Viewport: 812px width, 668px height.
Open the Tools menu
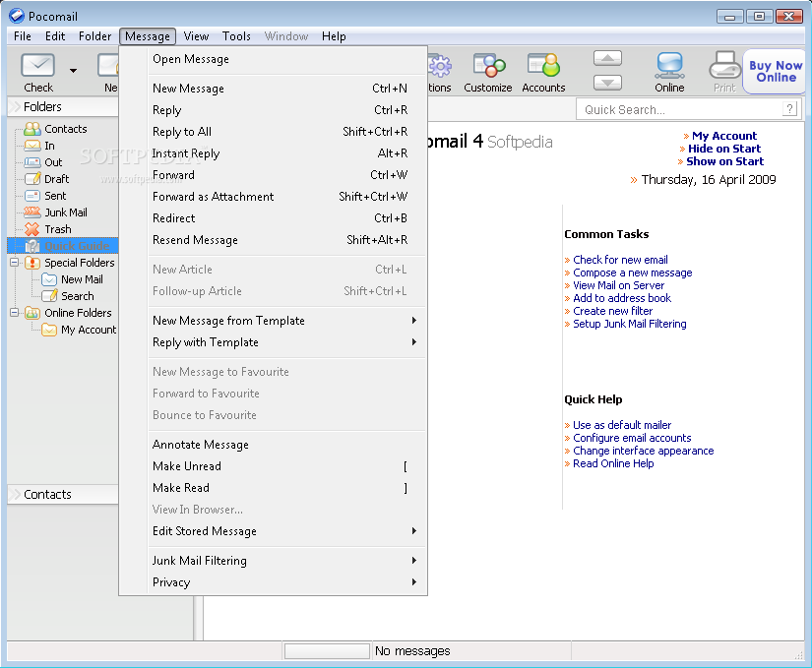(236, 36)
